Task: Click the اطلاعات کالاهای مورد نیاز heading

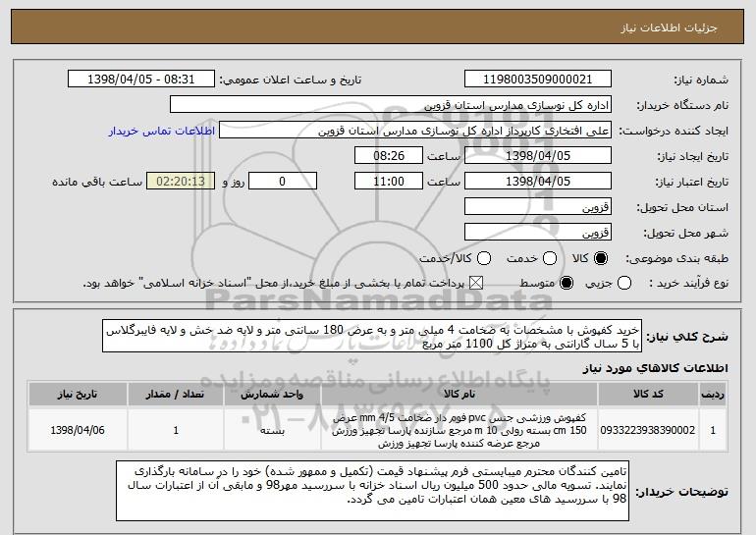Action: point(655,368)
